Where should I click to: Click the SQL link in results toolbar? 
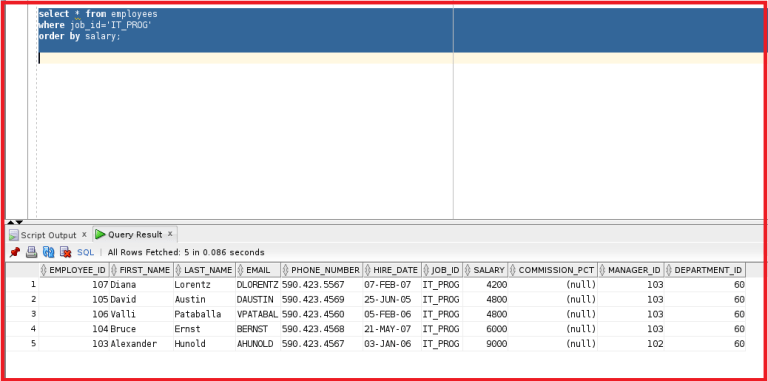85,253
